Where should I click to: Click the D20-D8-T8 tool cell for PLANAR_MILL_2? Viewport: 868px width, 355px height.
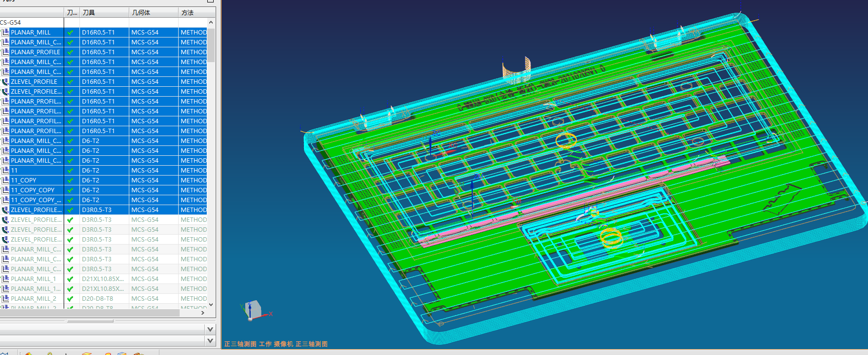click(104, 299)
